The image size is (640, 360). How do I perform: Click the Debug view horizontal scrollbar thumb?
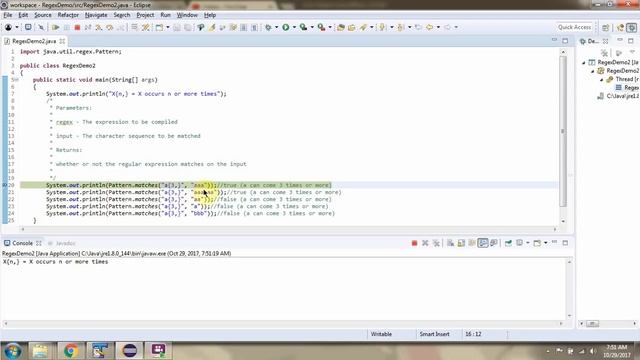(x=592, y=324)
